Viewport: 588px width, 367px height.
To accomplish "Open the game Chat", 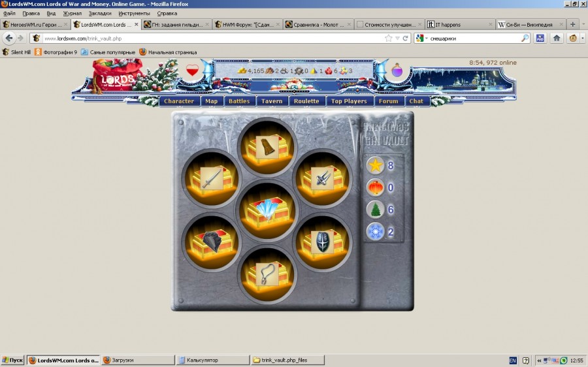I will (416, 101).
